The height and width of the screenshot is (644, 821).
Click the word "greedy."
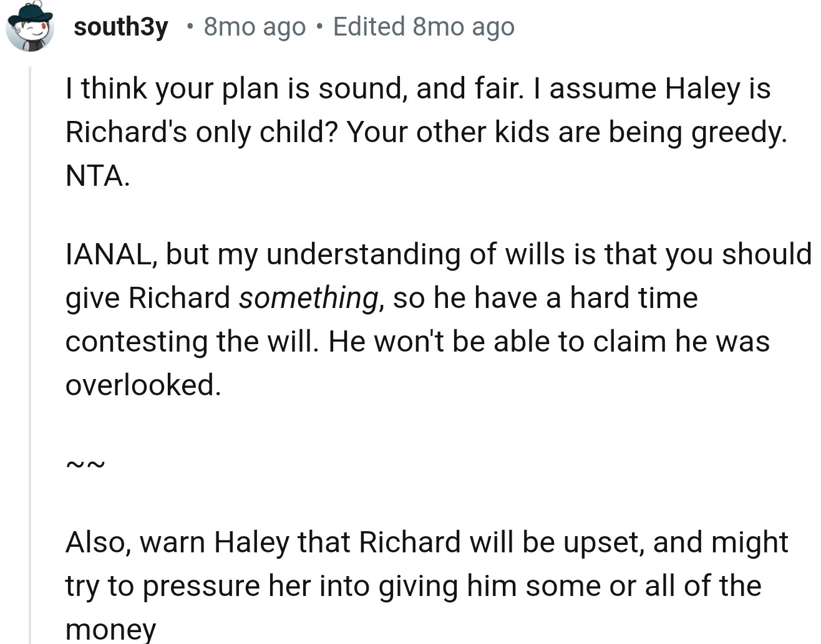coord(739,132)
